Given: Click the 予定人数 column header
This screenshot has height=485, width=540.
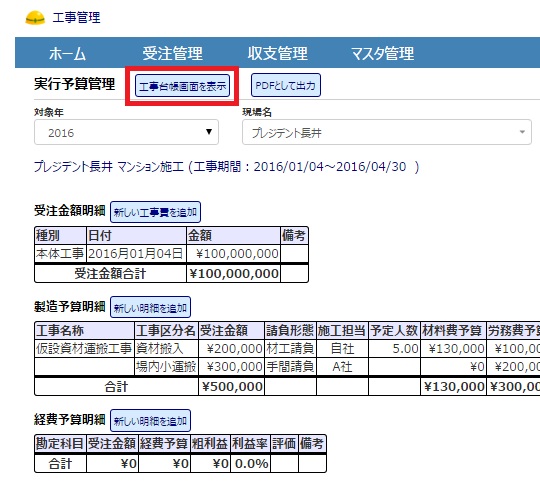Looking at the screenshot, I should click(394, 331).
